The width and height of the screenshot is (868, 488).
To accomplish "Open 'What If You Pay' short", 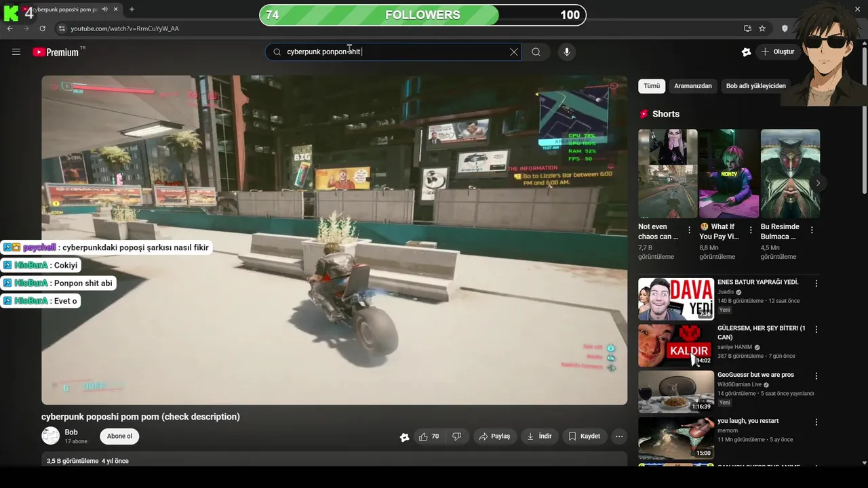I will [729, 174].
